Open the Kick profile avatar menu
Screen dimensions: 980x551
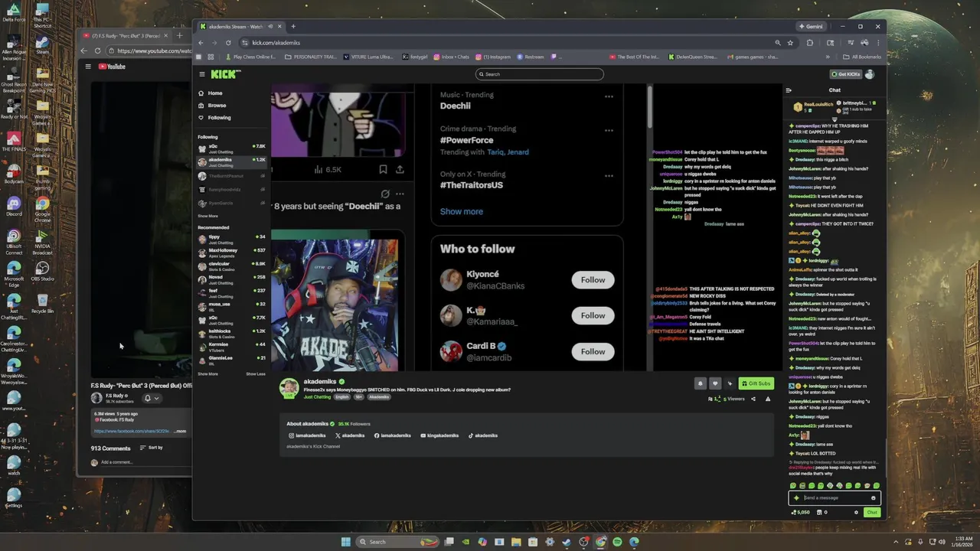pyautogui.click(x=870, y=74)
